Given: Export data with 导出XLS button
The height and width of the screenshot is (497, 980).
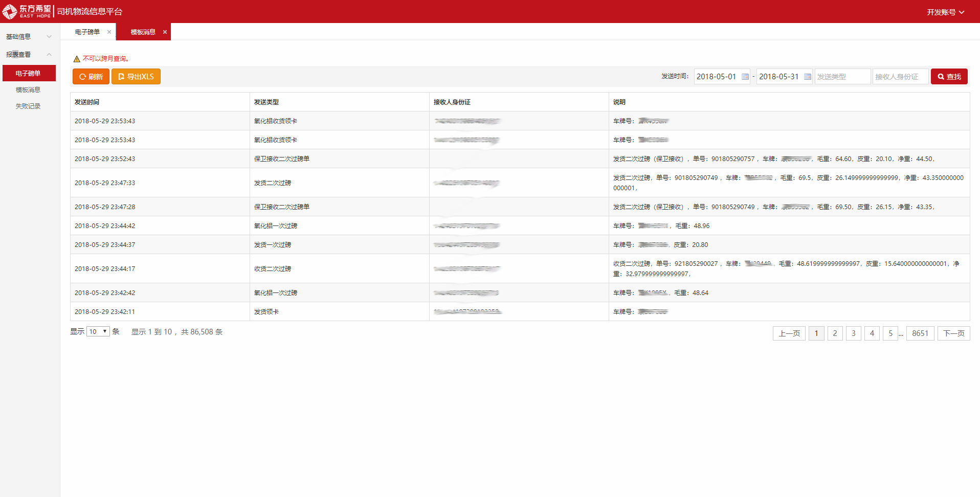Looking at the screenshot, I should tap(136, 77).
